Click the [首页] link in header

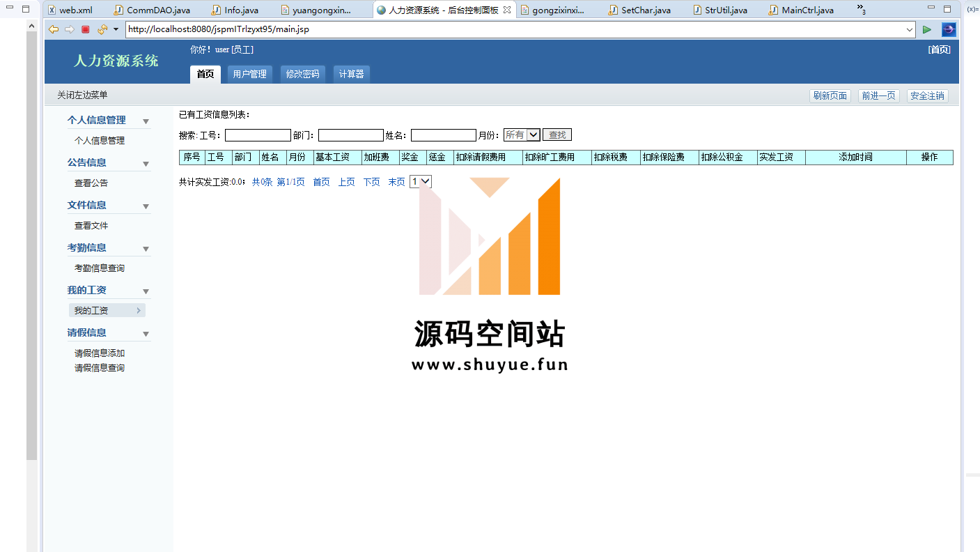tap(939, 49)
